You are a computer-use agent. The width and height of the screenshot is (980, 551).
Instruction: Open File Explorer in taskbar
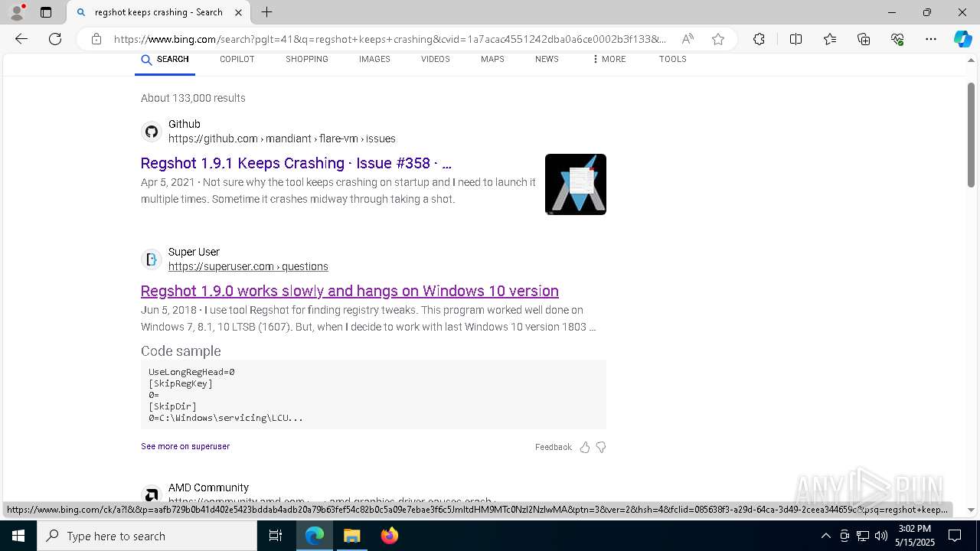pos(351,536)
